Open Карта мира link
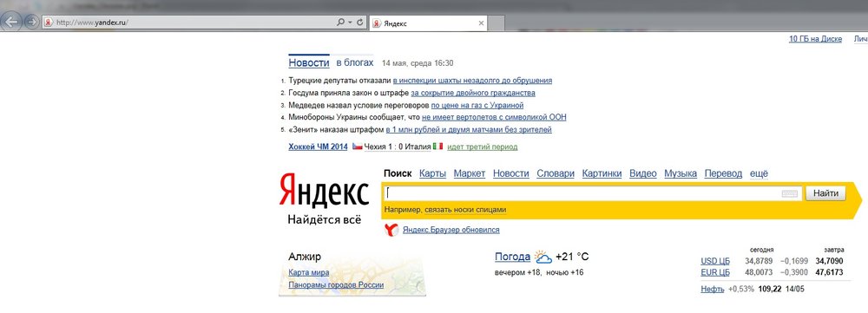 [x=309, y=272]
